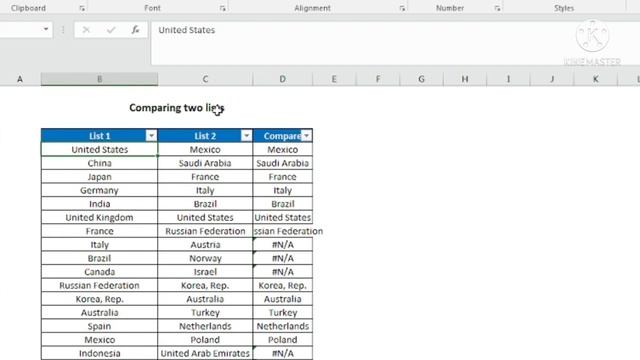Select Mexico in the Compare column
The height and width of the screenshot is (360, 640).
pos(282,149)
